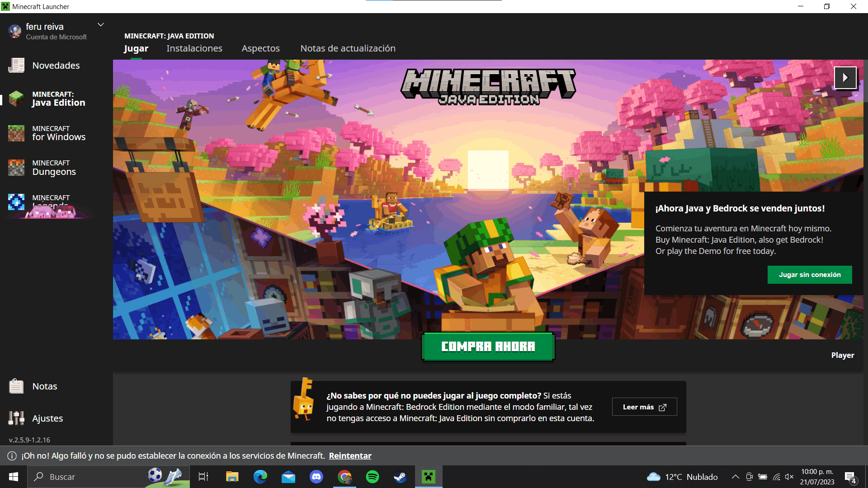Click Jugar sin conexión button
Viewport: 868px width, 488px height.
tap(809, 275)
